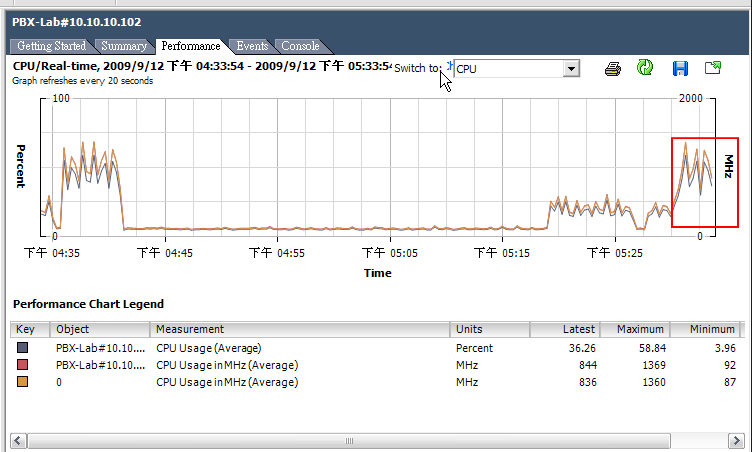Click the Graph refreshes every 20 seconds text
Image resolution: width=752 pixels, height=452 pixels.
pos(82,81)
